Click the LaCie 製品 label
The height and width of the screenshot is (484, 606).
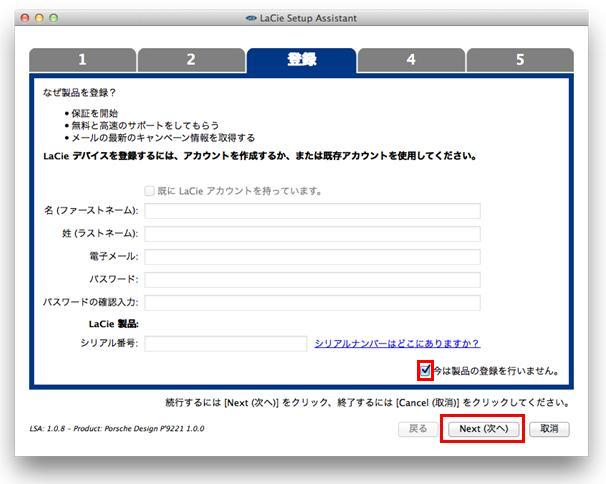pos(114,324)
